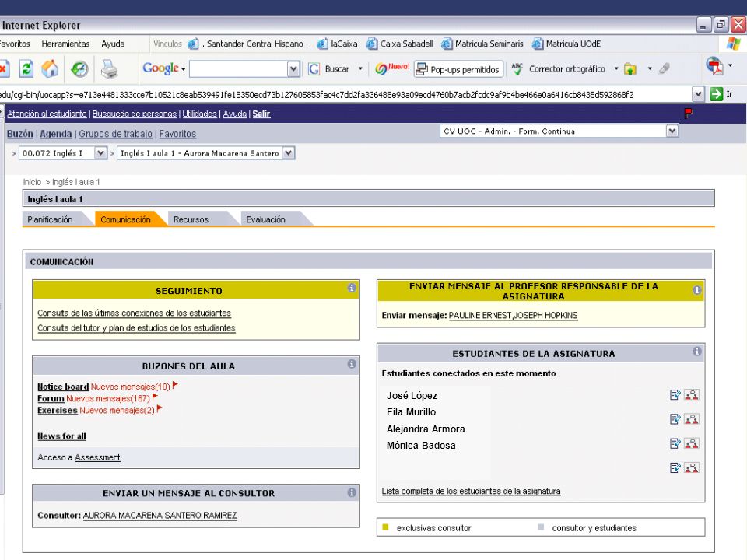Click the red flag icon in header

click(689, 114)
